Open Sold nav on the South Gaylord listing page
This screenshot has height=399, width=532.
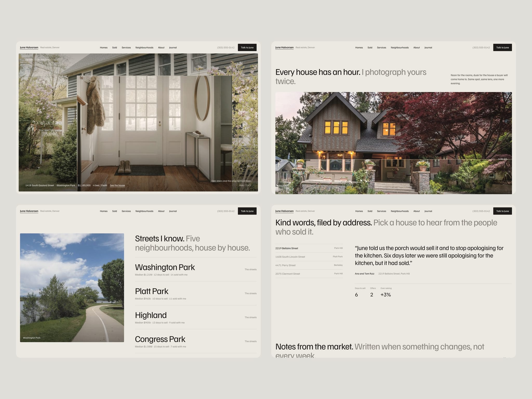point(115,48)
